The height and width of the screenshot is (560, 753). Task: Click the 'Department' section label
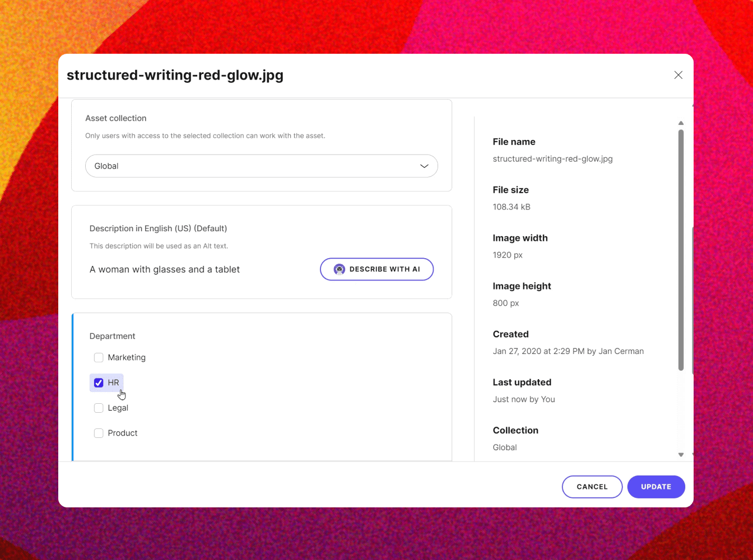[x=113, y=336]
